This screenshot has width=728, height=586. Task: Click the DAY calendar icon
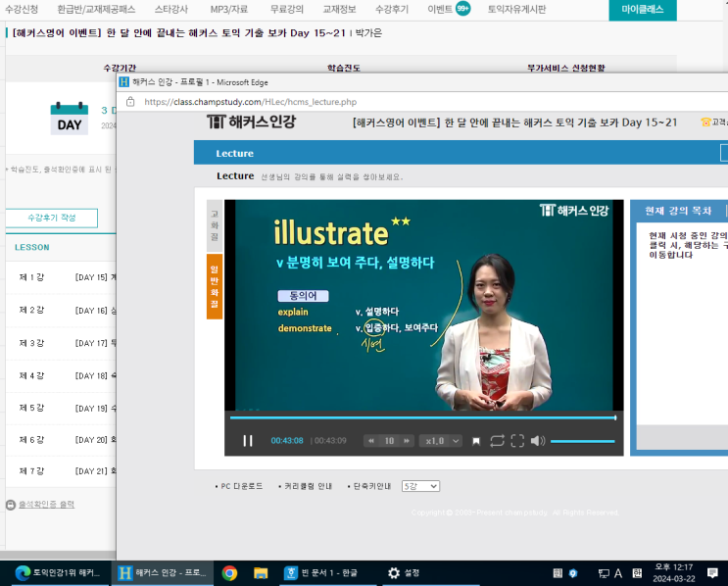coord(70,119)
